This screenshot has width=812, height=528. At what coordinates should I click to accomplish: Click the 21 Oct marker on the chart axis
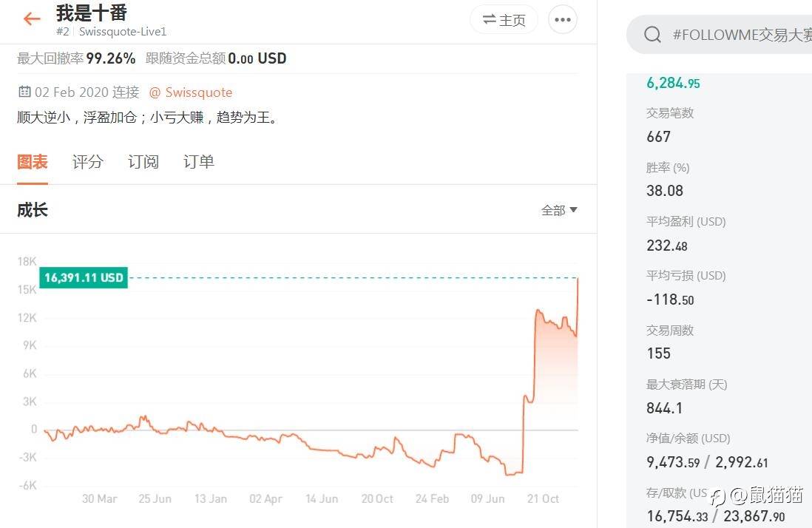tap(543, 499)
